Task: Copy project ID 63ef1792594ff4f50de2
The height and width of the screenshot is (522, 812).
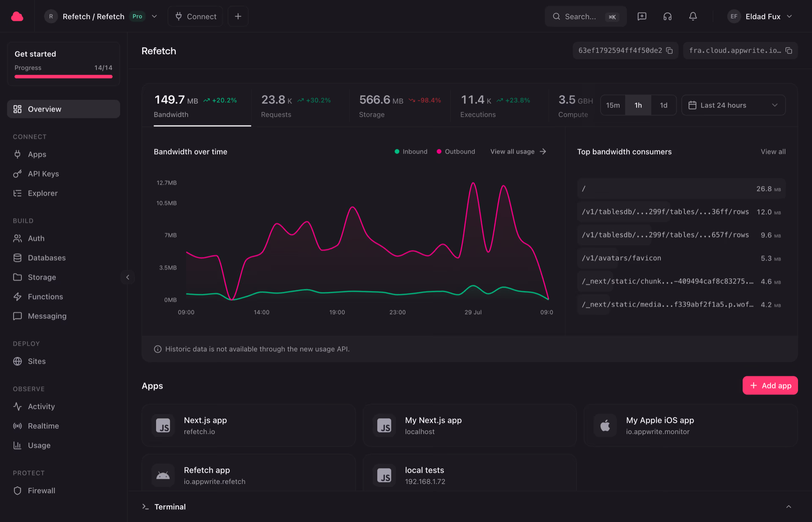Action: point(669,50)
